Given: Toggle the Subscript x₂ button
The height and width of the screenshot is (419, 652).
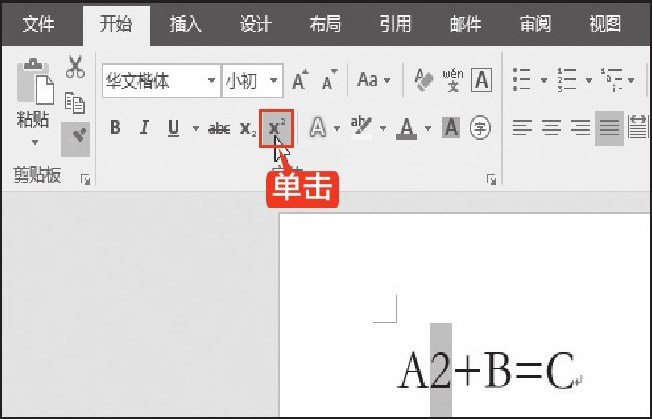Looking at the screenshot, I should click(248, 129).
